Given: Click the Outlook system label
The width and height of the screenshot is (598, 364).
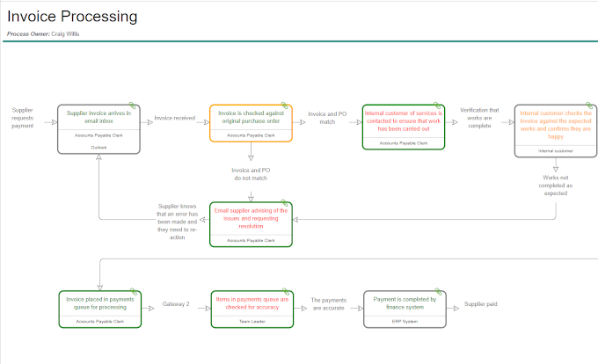Looking at the screenshot, I should 98,148.
